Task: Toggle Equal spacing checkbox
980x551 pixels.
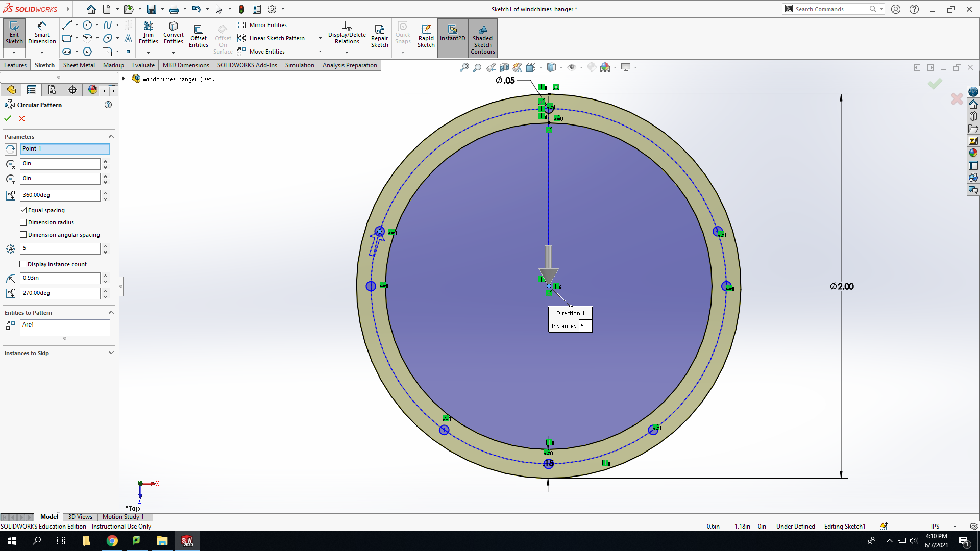Action: tap(23, 210)
